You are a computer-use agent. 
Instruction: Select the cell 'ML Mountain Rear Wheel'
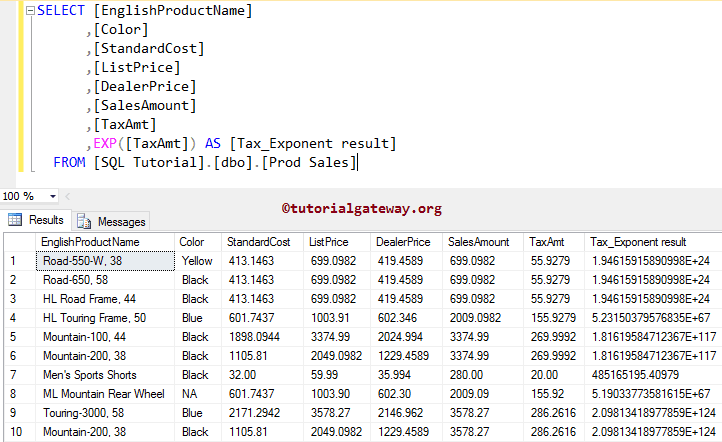tap(105, 394)
